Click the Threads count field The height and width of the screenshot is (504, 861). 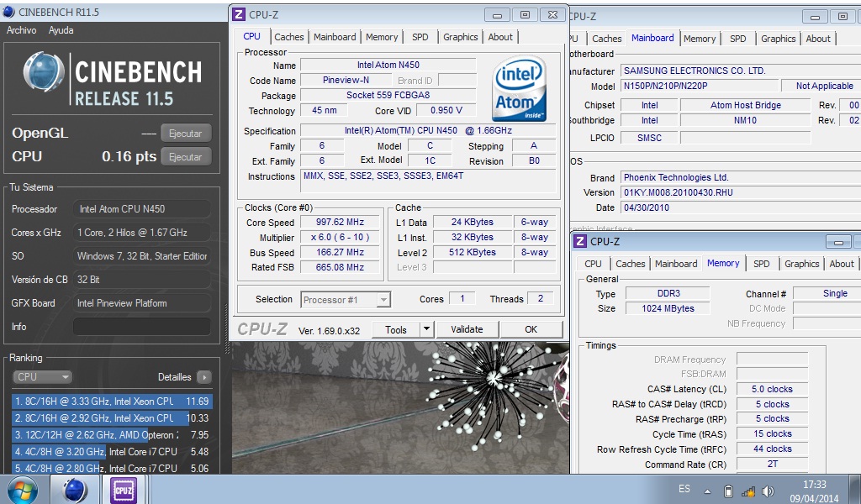pyautogui.click(x=541, y=298)
